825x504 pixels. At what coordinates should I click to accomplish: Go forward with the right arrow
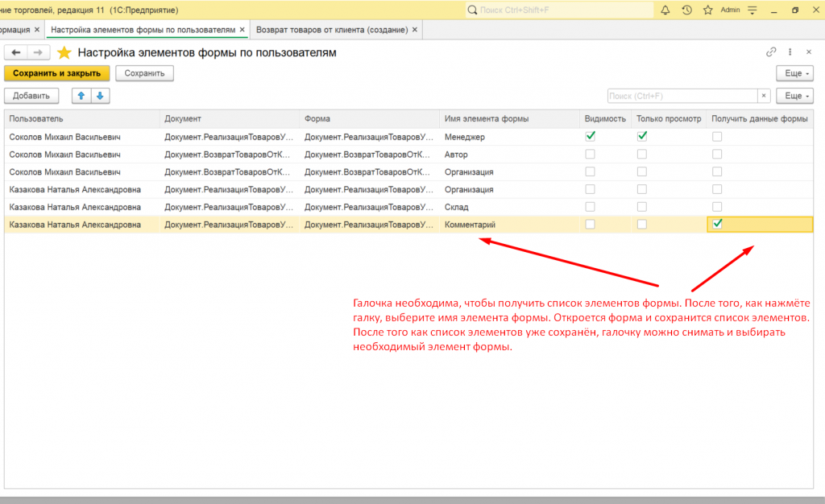click(x=38, y=52)
